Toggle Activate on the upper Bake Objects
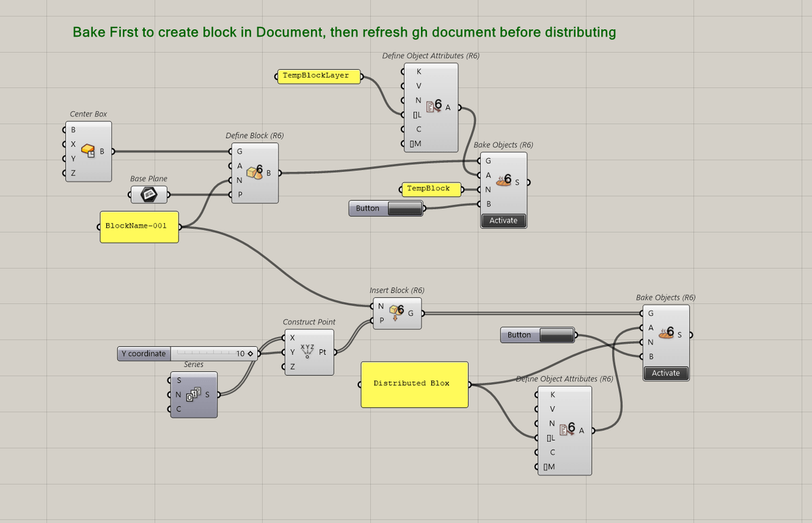The width and height of the screenshot is (812, 523). (503, 220)
